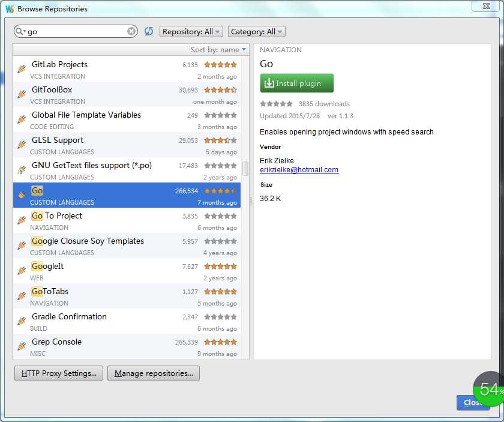This screenshot has width=504, height=422.
Task: Click the 3835 downloads text
Action: (x=324, y=104)
